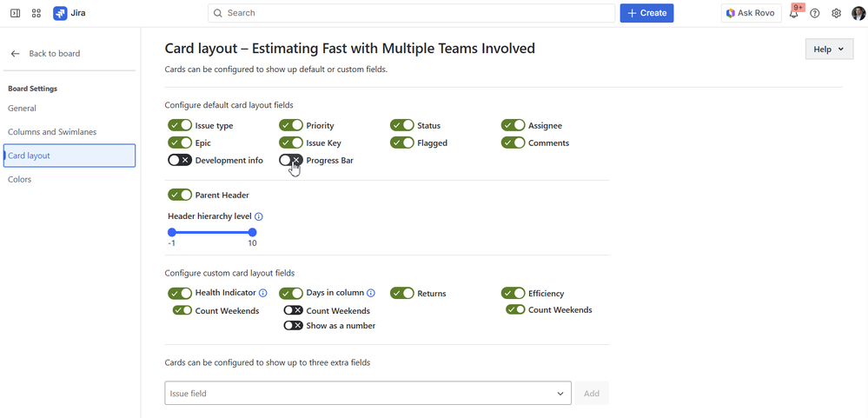868x418 pixels.
Task: Expand the Help dropdown
Action: pyautogui.click(x=829, y=50)
